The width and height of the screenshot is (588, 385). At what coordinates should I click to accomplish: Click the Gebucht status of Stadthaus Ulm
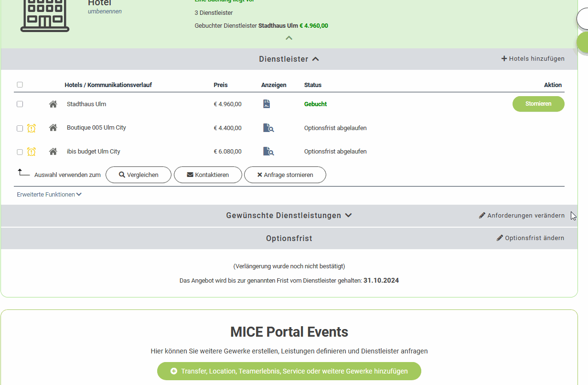pos(315,104)
